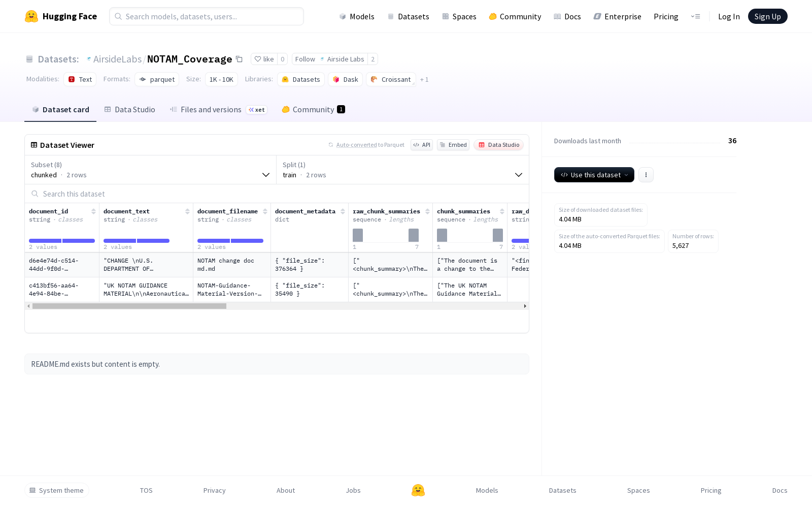This screenshot has width=812, height=508.
Task: Click the Datasets library tag
Action: coord(301,79)
